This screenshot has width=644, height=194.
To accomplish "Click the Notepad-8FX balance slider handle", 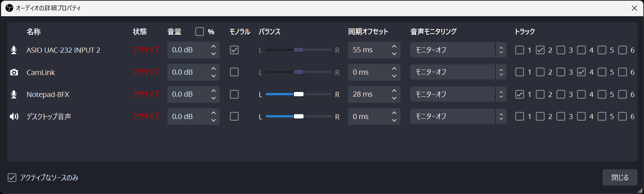I will point(299,94).
